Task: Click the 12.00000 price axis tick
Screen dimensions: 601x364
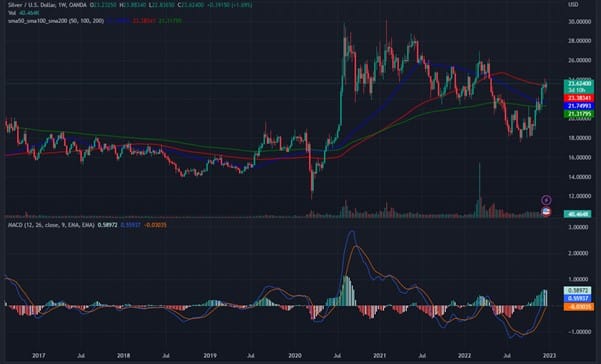Action: click(x=580, y=196)
